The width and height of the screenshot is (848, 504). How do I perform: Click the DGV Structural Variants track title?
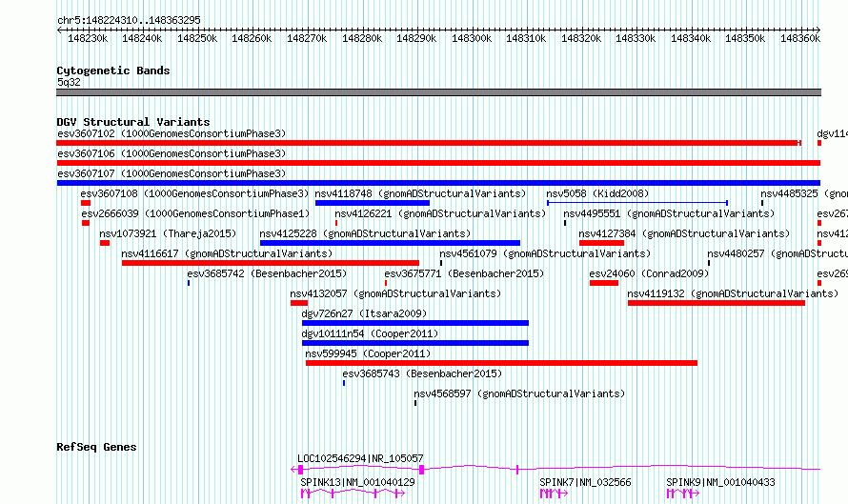tap(133, 122)
